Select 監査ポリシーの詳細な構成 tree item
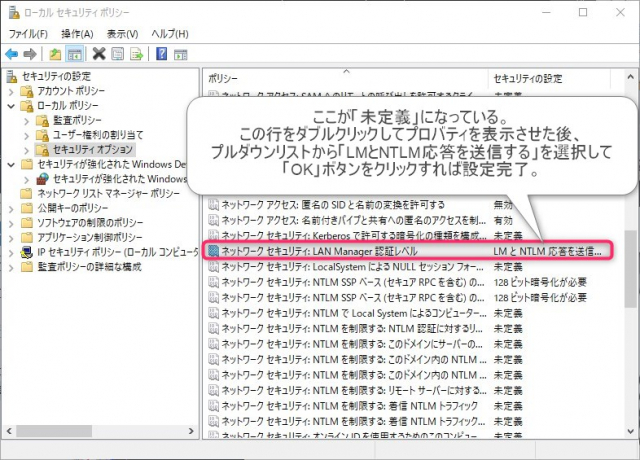Screen dimensions: 640x460 coord(89,267)
